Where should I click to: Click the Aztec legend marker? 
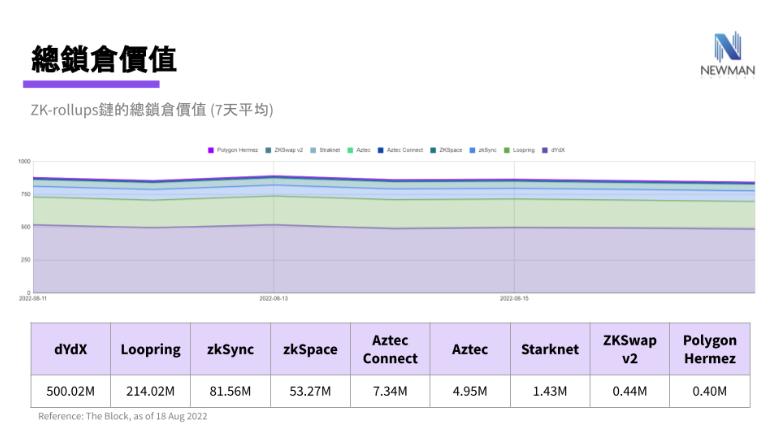pyautogui.click(x=350, y=150)
